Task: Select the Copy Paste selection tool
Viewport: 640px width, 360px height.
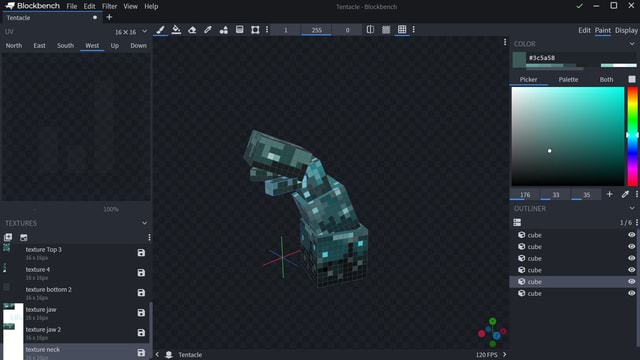Action: click(x=255, y=30)
